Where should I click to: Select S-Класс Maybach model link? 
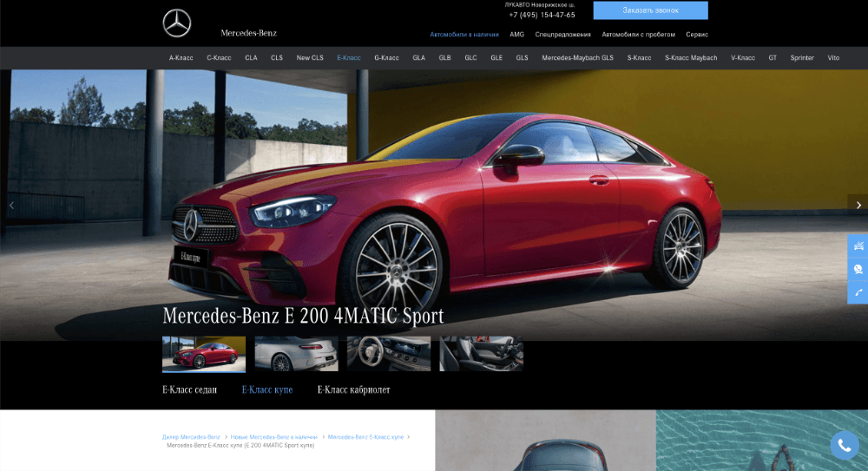(691, 57)
